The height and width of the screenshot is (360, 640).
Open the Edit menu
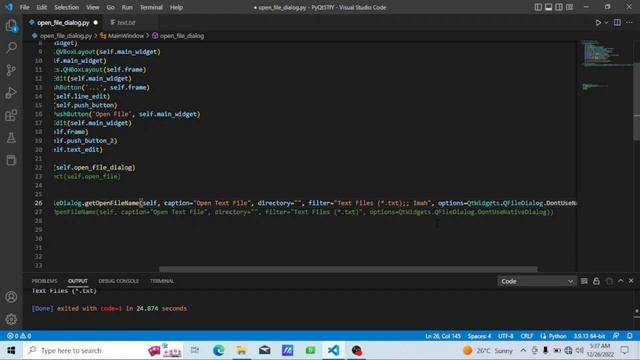[x=42, y=7]
